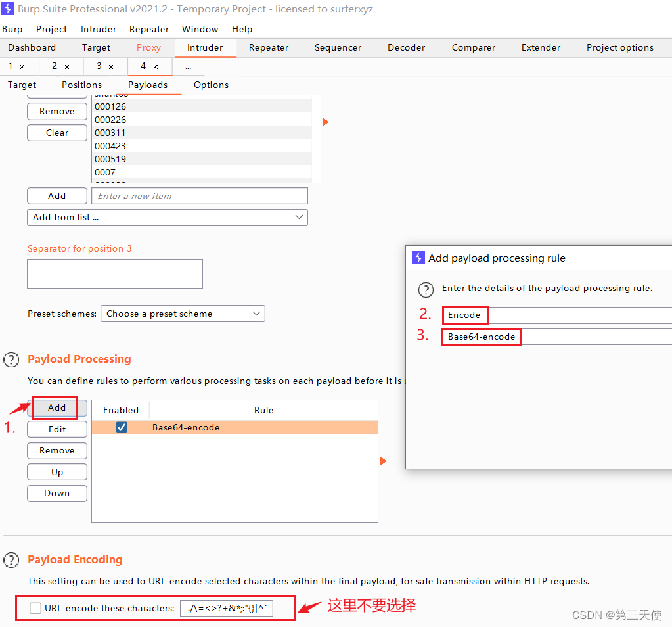Select Intruder attack tab 1
This screenshot has width=672, height=627.
tap(11, 66)
